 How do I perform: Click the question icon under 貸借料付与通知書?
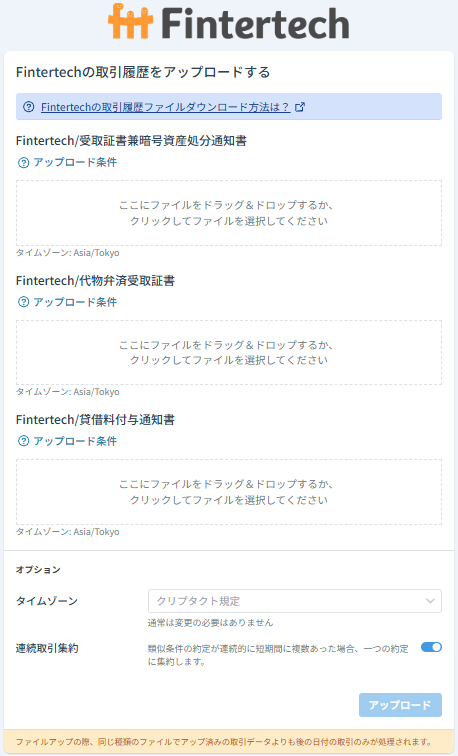[x=24, y=441]
